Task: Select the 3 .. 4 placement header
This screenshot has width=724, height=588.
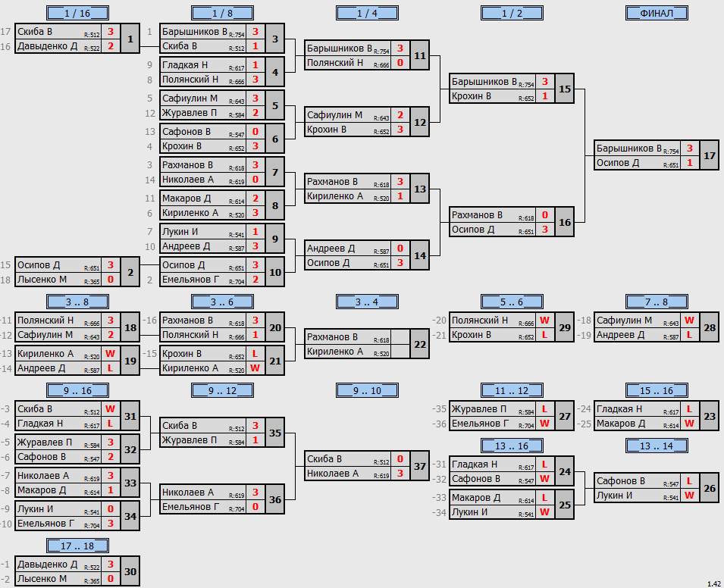Action: coord(367,302)
